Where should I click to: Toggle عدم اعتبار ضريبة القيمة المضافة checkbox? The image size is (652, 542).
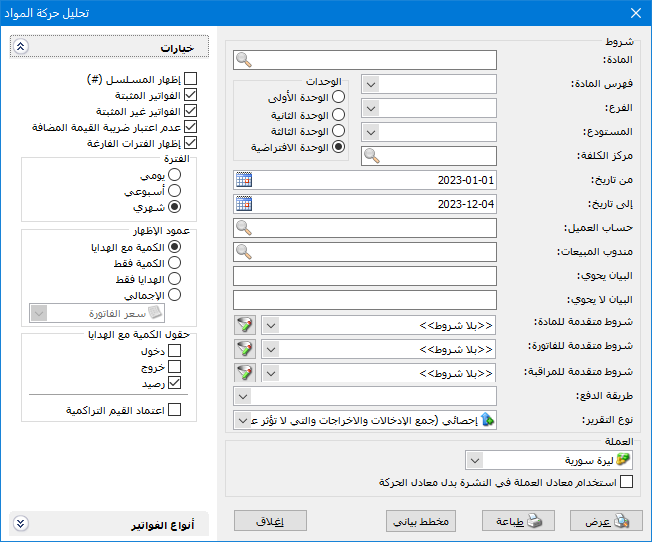pyautogui.click(x=190, y=126)
